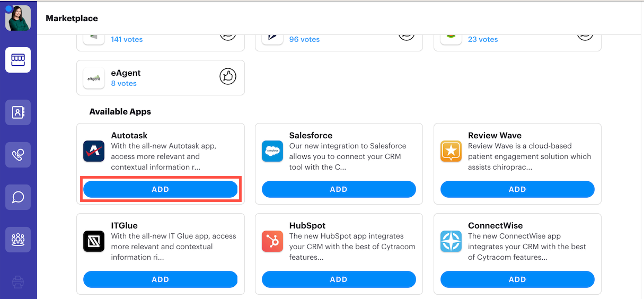
Task: Open the 141 votes link
Action: [127, 39]
